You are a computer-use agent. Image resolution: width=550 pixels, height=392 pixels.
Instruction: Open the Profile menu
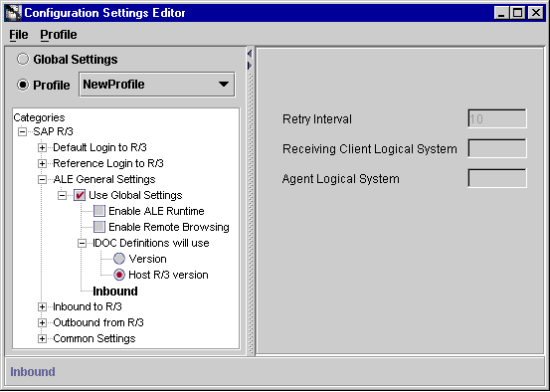tap(59, 35)
